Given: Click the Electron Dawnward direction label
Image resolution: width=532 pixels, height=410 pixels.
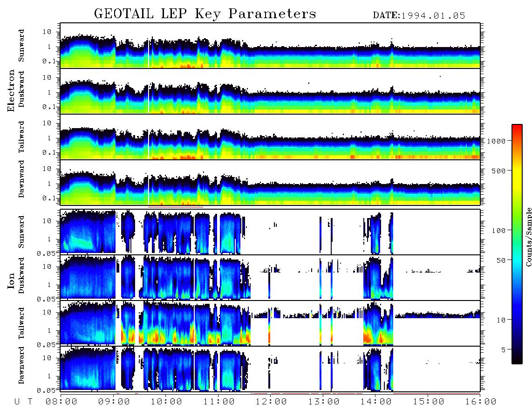Looking at the screenshot, I should point(21,179).
